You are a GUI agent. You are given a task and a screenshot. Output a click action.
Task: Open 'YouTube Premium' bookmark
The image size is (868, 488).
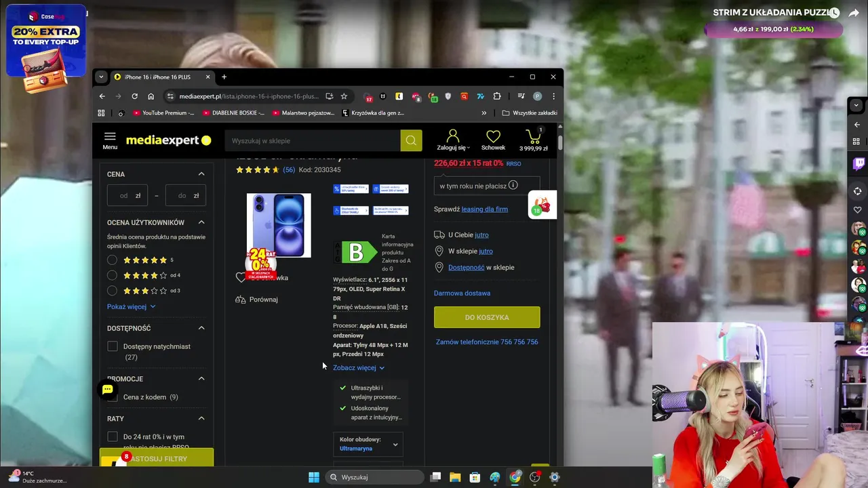pyautogui.click(x=163, y=113)
